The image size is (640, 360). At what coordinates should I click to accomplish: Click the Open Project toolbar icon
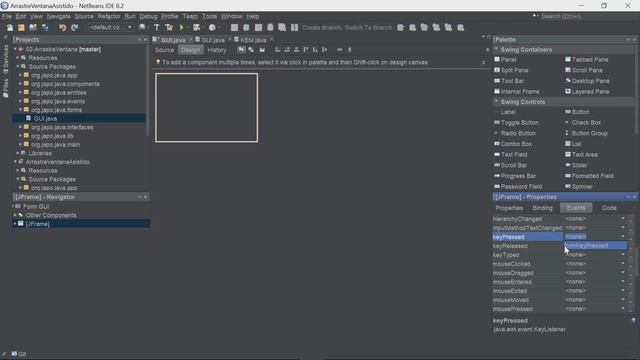(33, 28)
